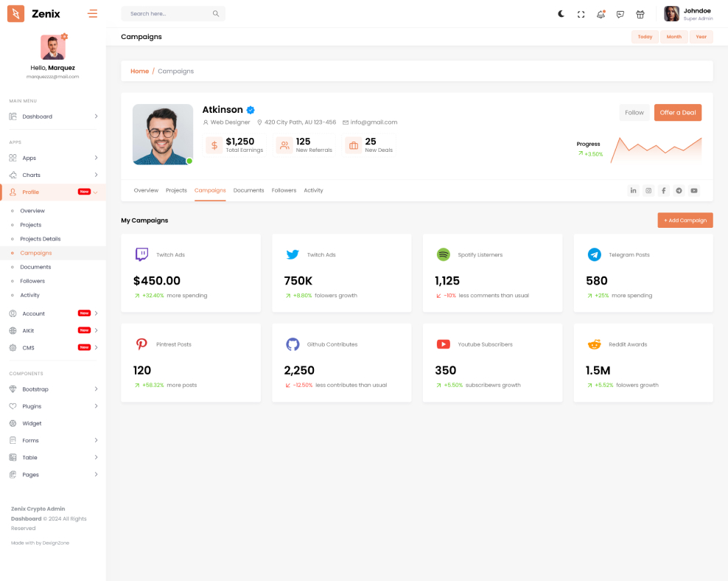The width and height of the screenshot is (728, 581).
Task: Click the YouTube social icon in profile tabs
Action: click(694, 190)
